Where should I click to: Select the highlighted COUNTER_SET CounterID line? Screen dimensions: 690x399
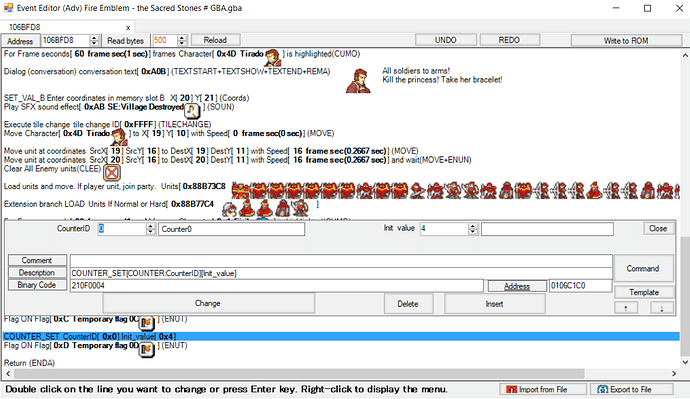[x=341, y=337]
